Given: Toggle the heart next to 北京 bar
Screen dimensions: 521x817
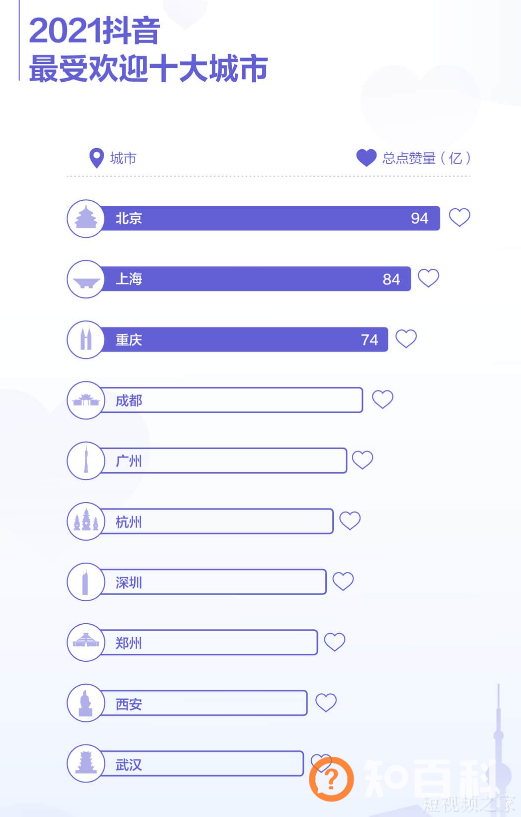Looking at the screenshot, I should point(460,217).
